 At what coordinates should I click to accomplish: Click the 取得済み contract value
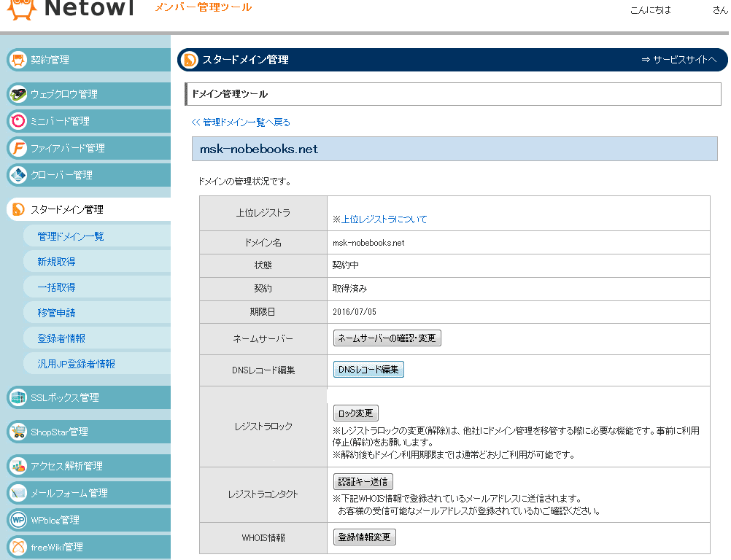coord(349,289)
